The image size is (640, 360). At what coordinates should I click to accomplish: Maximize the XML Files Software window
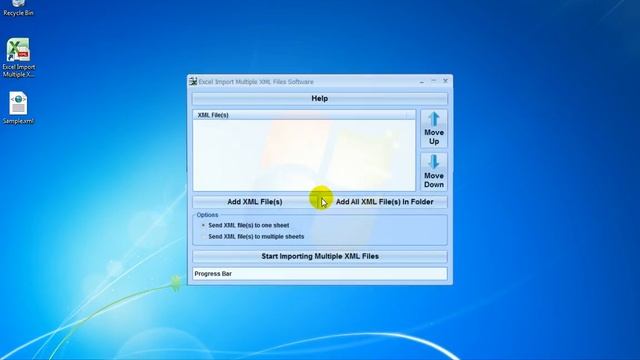click(433, 81)
